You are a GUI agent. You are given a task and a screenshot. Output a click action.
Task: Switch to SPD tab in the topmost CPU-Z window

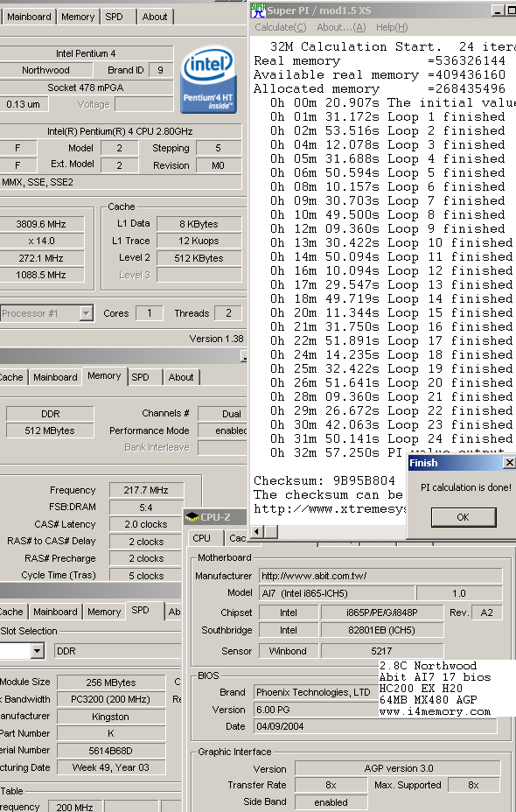click(x=115, y=17)
